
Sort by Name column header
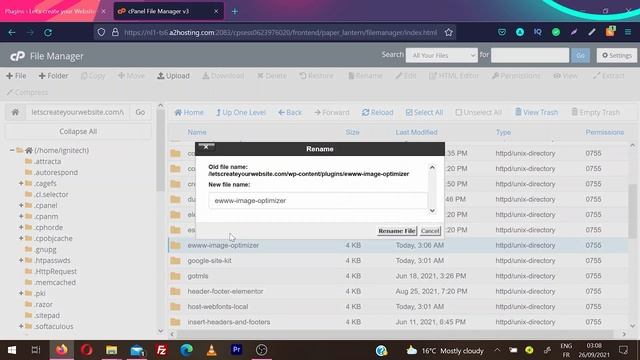coord(197,132)
